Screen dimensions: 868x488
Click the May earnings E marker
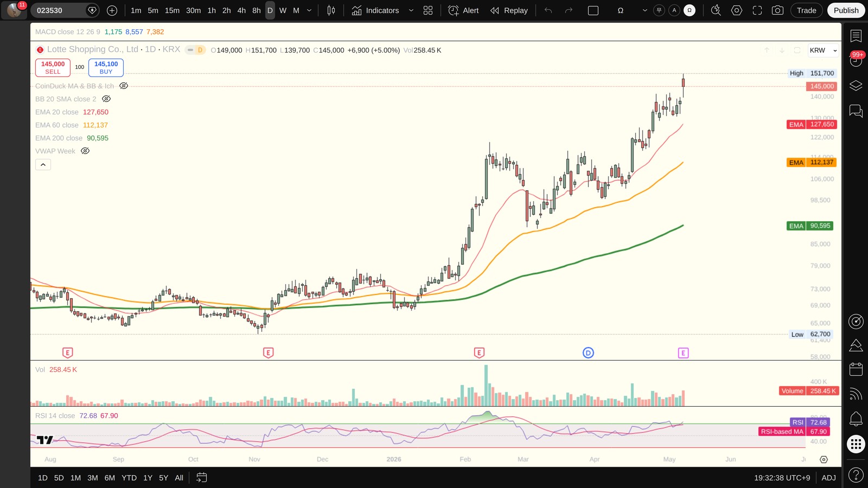[x=683, y=353]
